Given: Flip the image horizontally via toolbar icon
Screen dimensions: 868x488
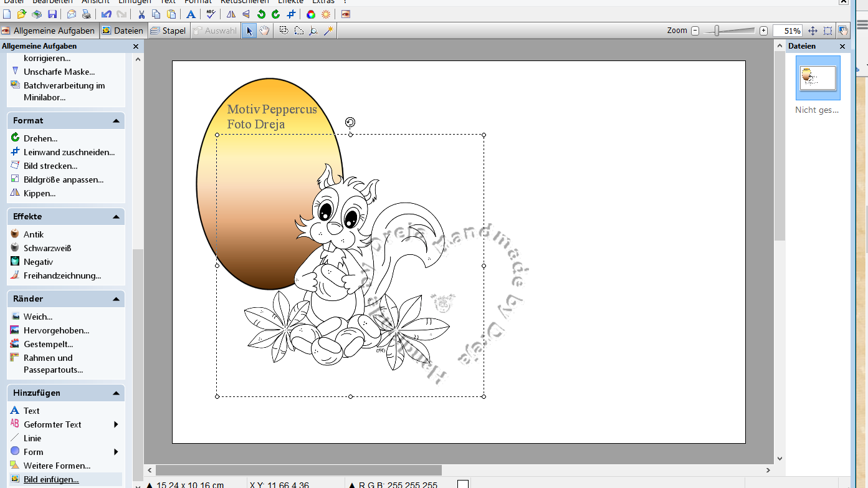Looking at the screenshot, I should [231, 14].
